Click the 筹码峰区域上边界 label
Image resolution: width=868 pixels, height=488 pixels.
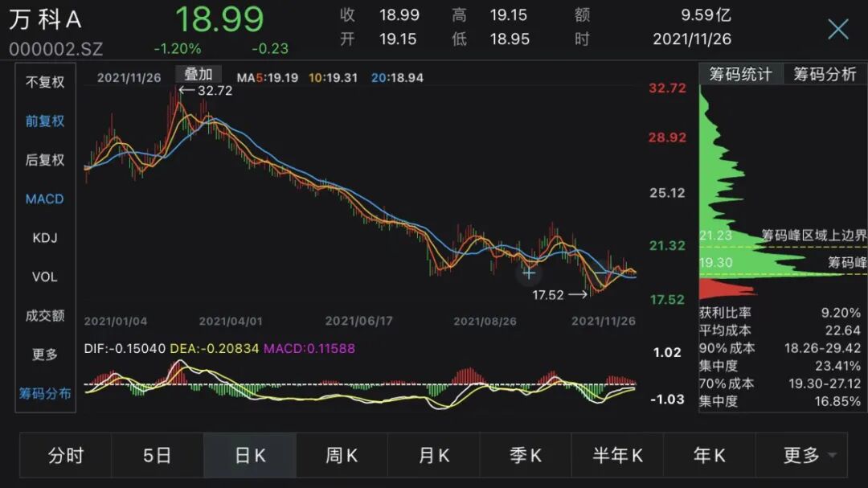pos(813,236)
